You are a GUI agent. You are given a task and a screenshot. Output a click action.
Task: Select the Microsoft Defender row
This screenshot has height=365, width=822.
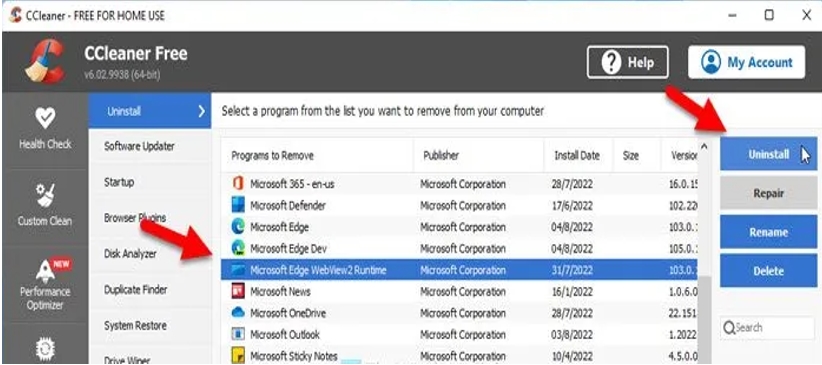tap(459, 206)
